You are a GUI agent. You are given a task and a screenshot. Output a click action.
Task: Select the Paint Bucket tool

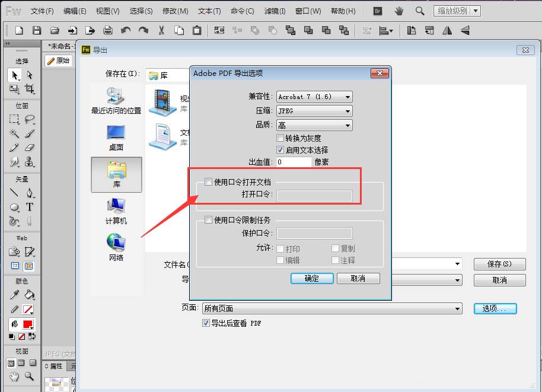[x=30, y=295]
